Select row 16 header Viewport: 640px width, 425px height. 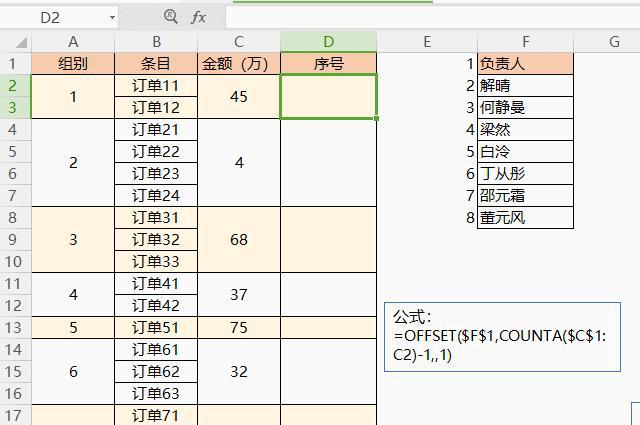click(16, 394)
